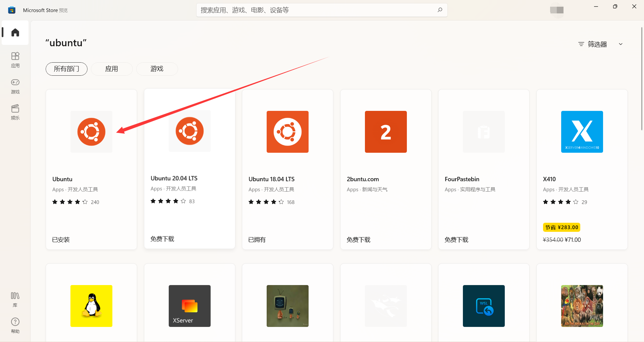Click 免费下载 on FourPastebin card
644x342 pixels.
point(457,240)
